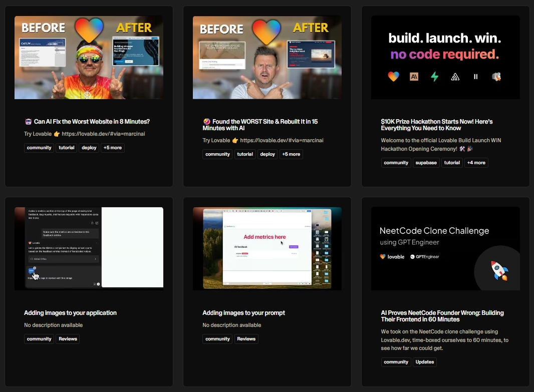The width and height of the screenshot is (534, 392).
Task: Open the NeetCode Clone Challenge thumbnail
Action: 445,248
